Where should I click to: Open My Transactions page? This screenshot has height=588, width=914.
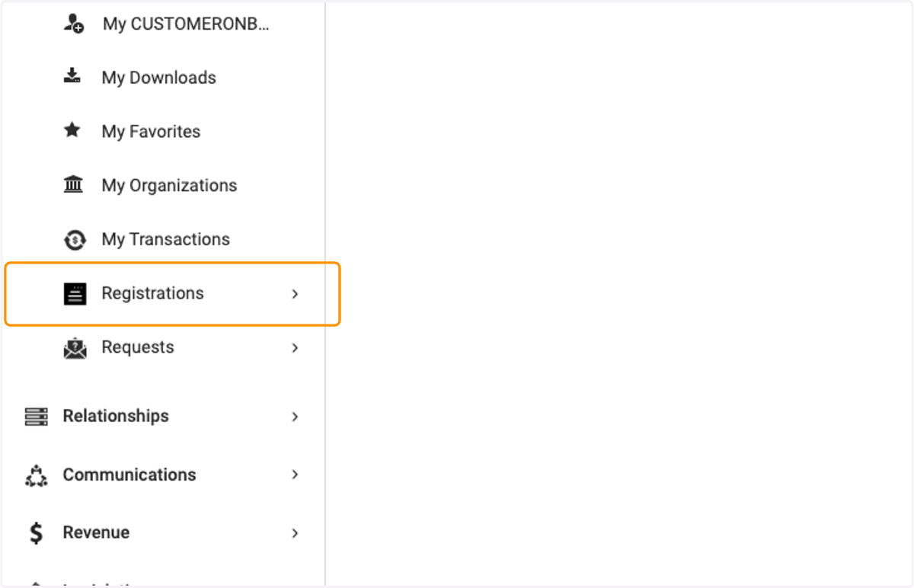(x=165, y=239)
